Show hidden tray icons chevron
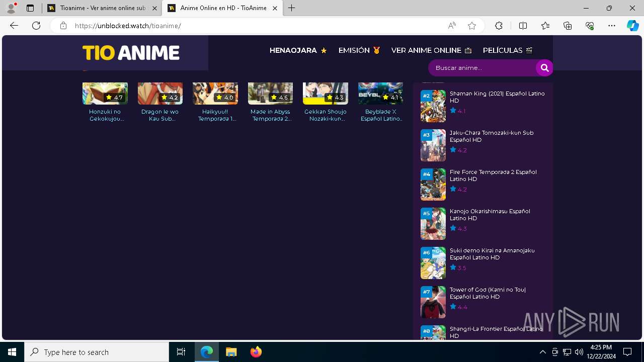 coord(542,352)
